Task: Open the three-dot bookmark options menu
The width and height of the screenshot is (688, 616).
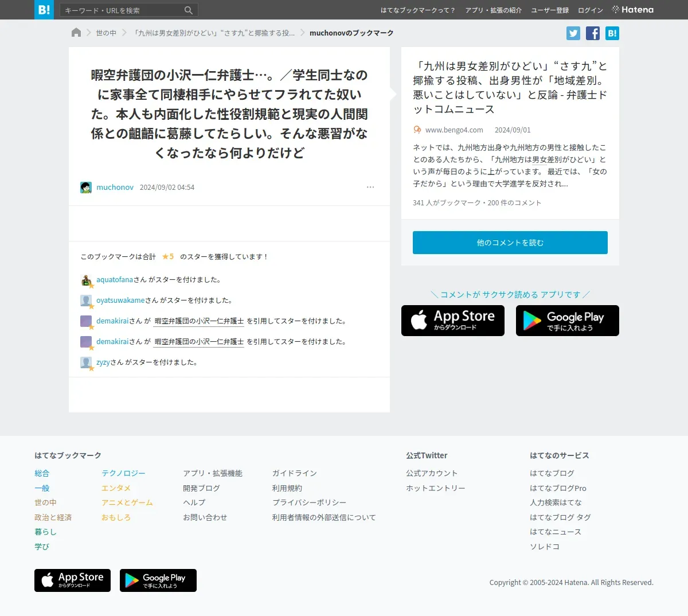Action: 370,187
